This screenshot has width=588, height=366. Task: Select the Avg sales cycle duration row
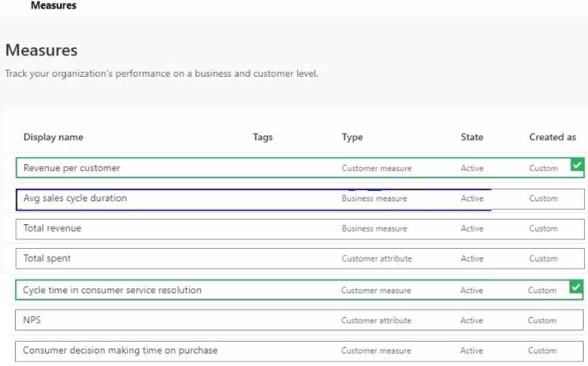pyautogui.click(x=300, y=200)
